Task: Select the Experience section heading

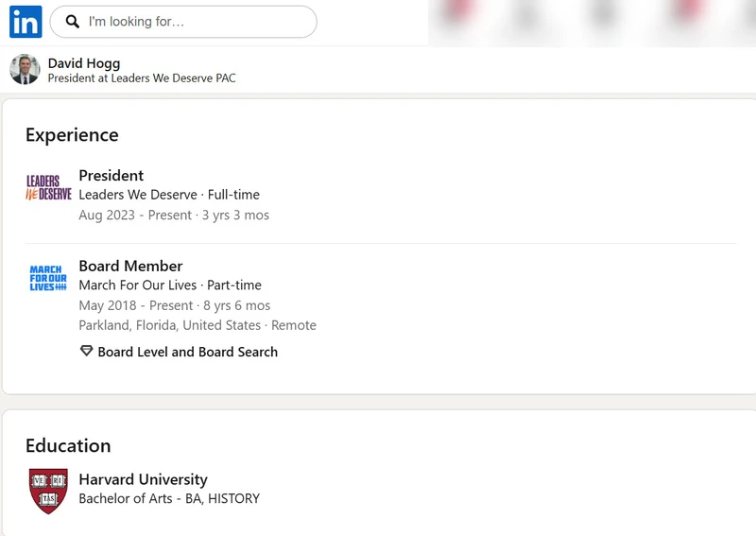Action: 72,135
